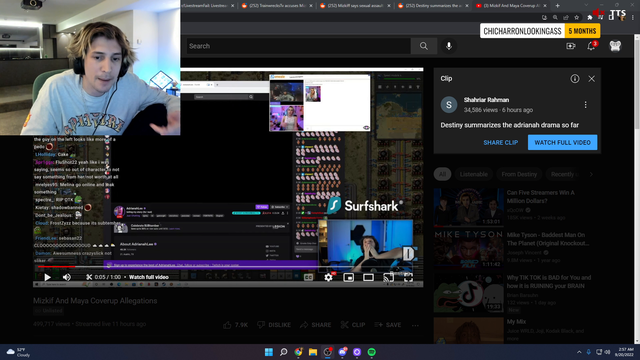The width and height of the screenshot is (640, 360).
Task: Click Watch full video link in player
Action: pos(149,277)
